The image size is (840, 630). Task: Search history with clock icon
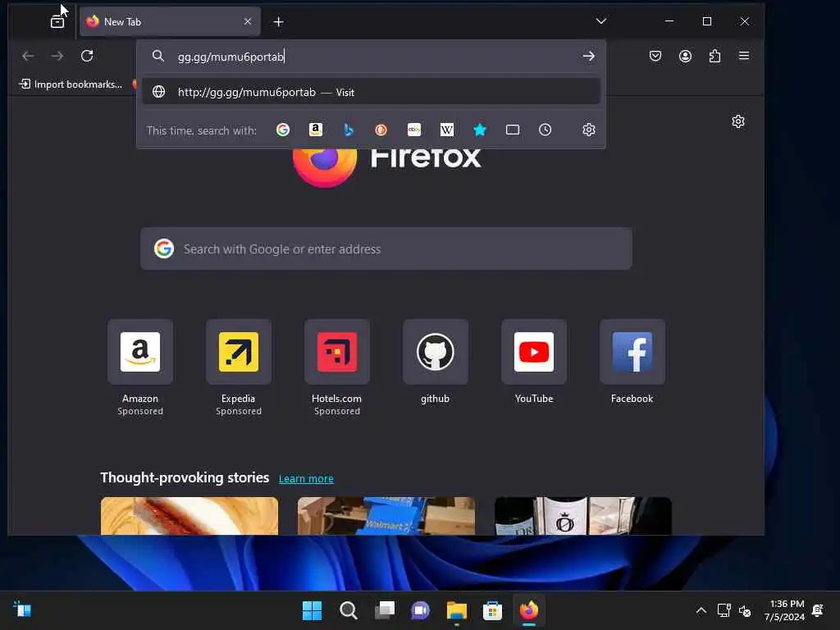coord(545,130)
